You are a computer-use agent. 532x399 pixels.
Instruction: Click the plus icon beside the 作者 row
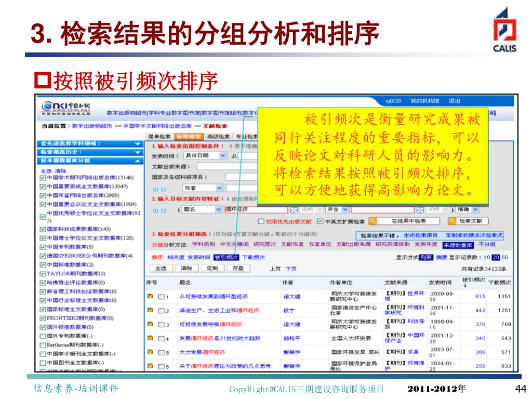tap(155, 189)
